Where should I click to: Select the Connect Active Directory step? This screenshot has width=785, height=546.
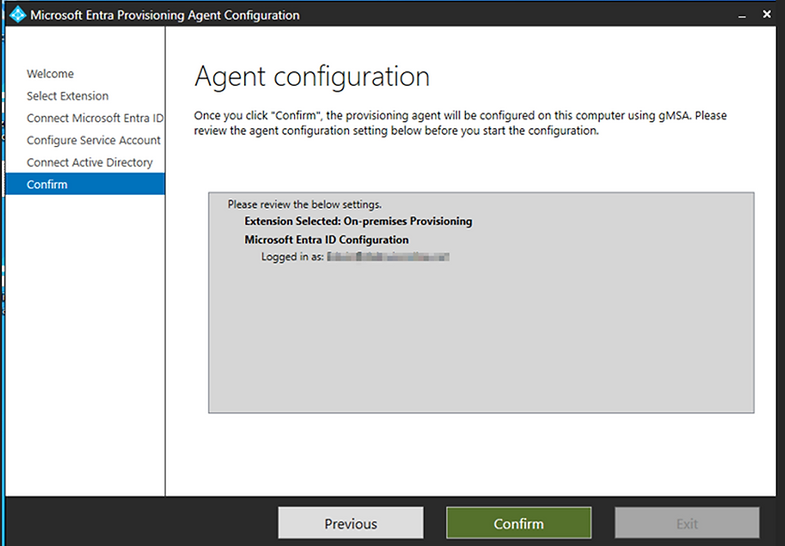[x=90, y=162]
